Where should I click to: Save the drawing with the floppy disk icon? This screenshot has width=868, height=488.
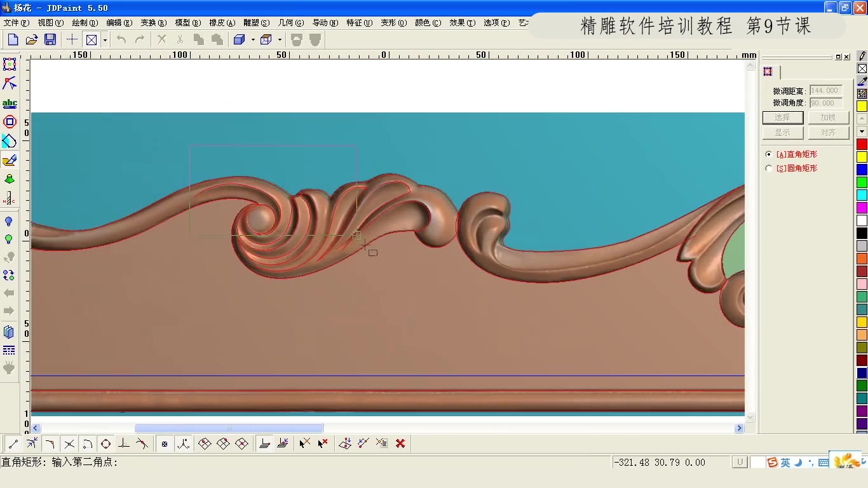pyautogui.click(x=50, y=39)
